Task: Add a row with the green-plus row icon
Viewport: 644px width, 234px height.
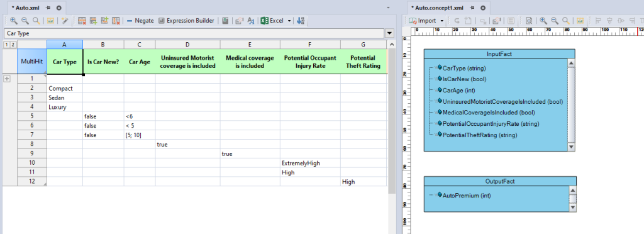Action: (x=93, y=21)
